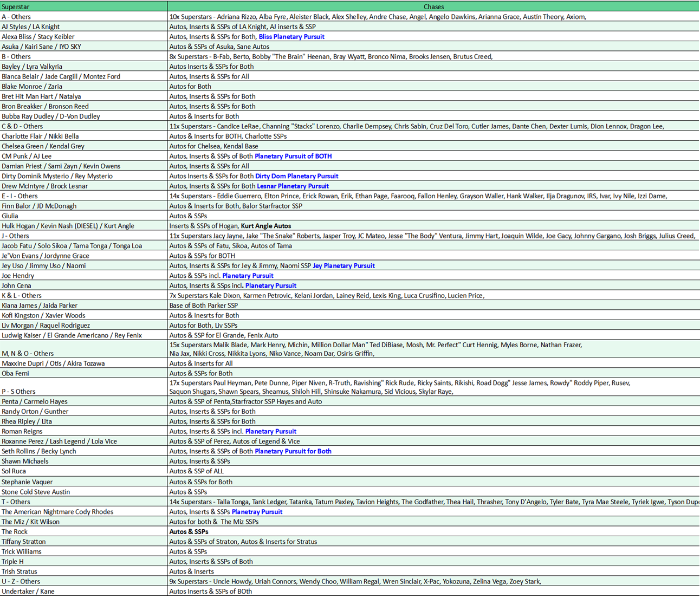Select the "T - Others" cell

coord(83,502)
